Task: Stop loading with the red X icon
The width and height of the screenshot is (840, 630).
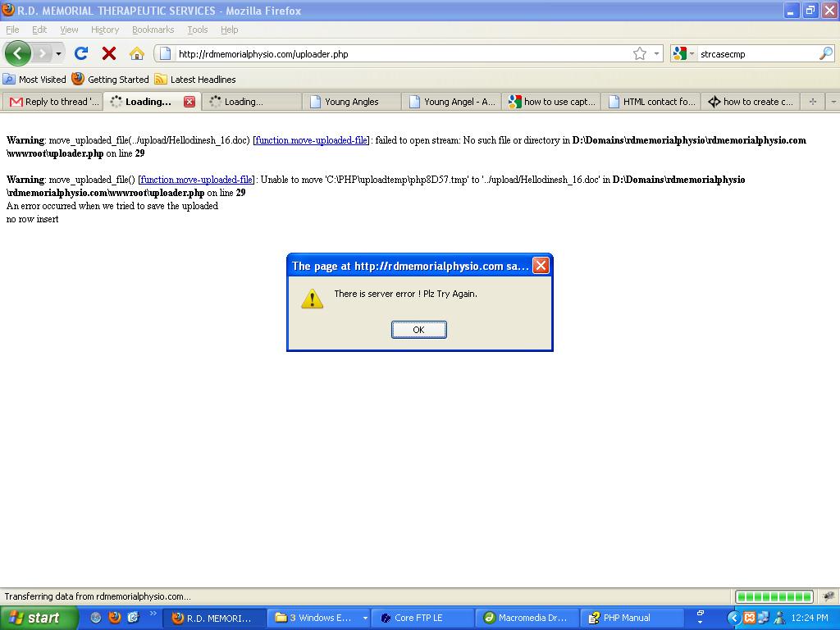Action: 109,53
